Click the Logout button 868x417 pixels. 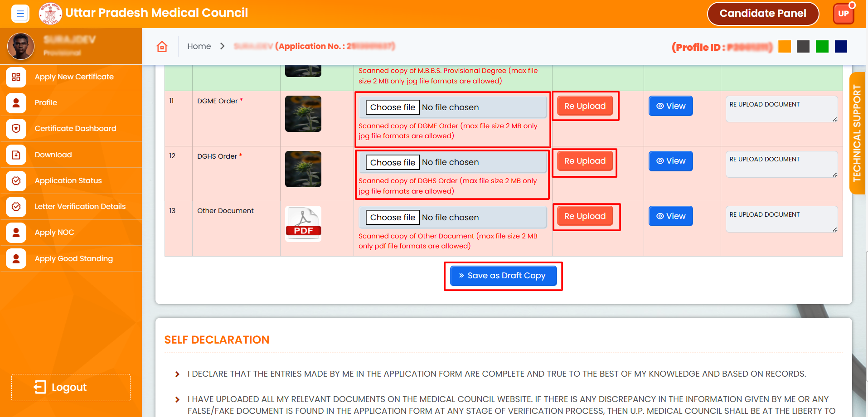tap(71, 387)
